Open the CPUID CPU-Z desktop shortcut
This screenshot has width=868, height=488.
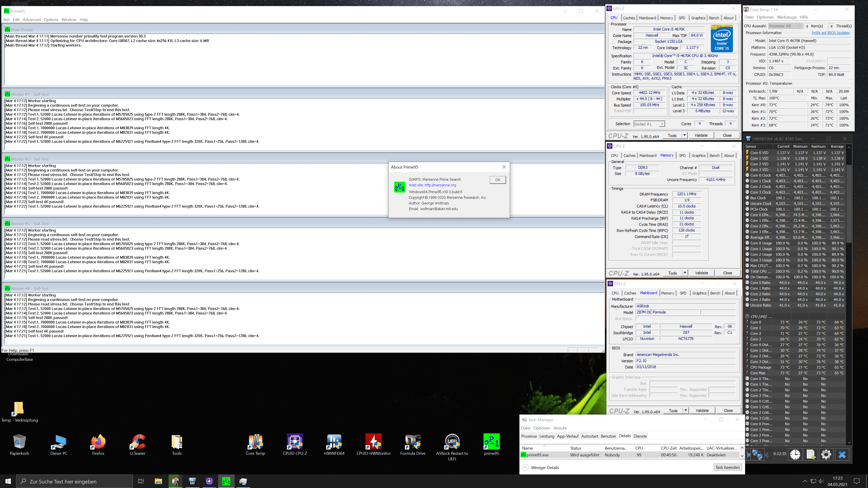tap(295, 445)
